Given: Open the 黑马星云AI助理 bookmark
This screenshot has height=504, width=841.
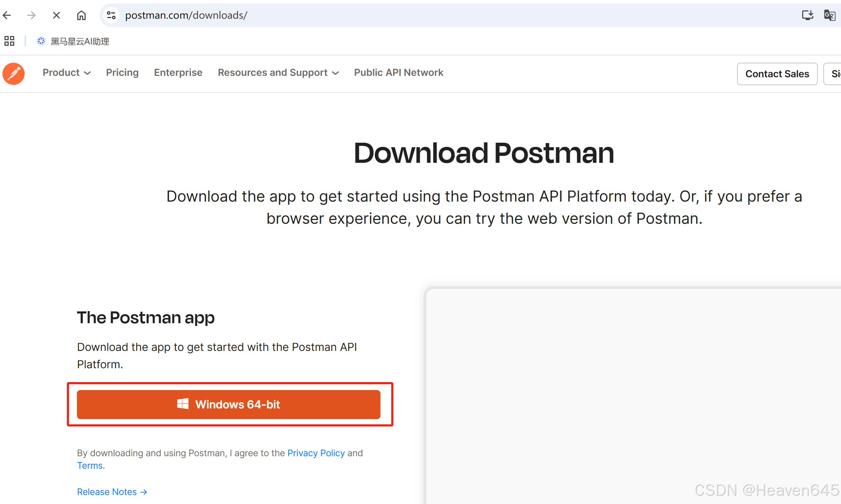Looking at the screenshot, I should coord(73,41).
